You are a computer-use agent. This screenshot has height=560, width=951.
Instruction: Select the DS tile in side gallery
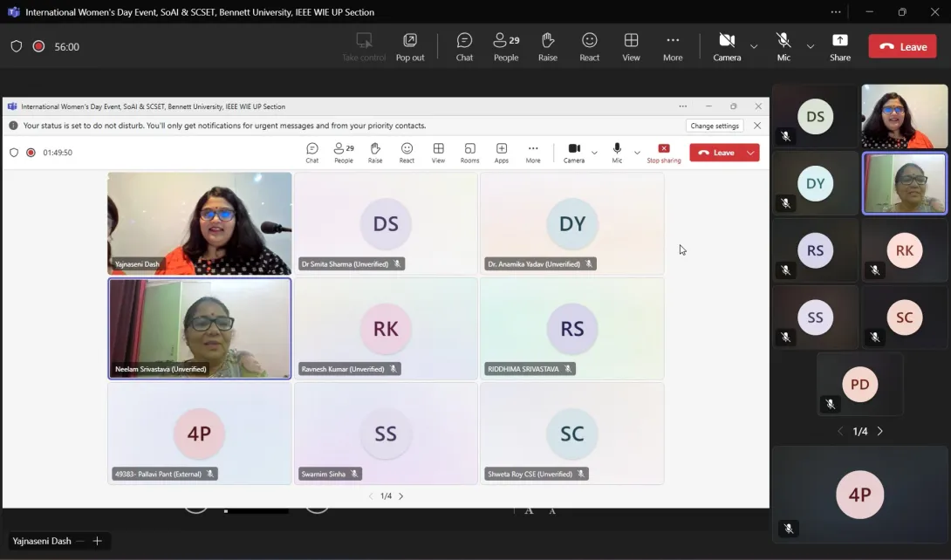tap(815, 116)
